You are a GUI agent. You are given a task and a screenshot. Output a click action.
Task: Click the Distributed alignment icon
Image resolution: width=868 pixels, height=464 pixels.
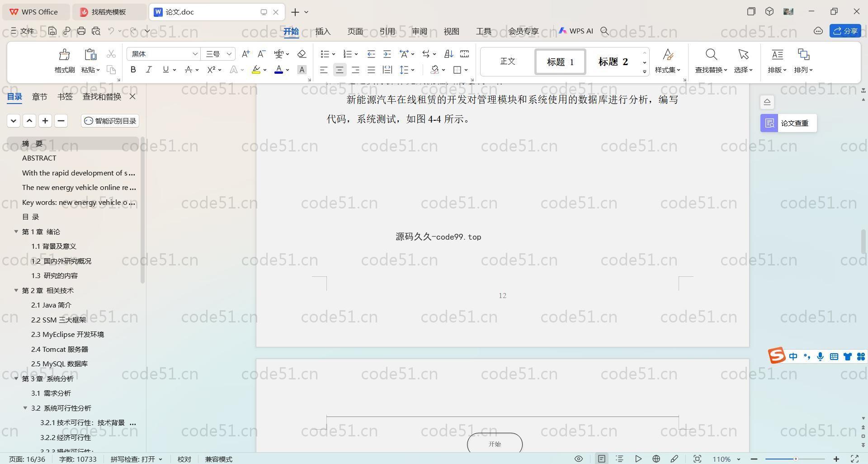tap(387, 70)
